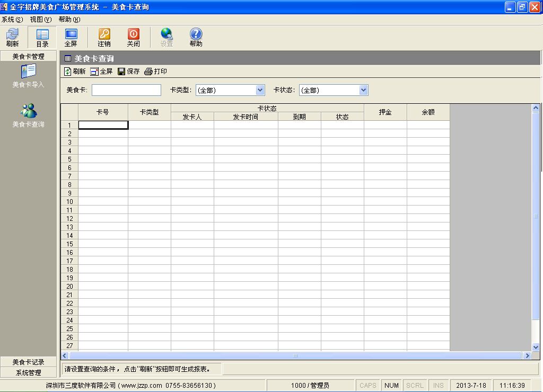Click the horizontal scrollbar right arrow
The image size is (543, 392).
click(527, 355)
